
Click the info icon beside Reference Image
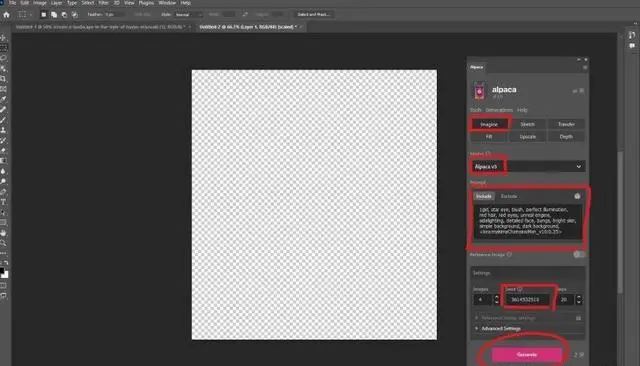(509, 254)
